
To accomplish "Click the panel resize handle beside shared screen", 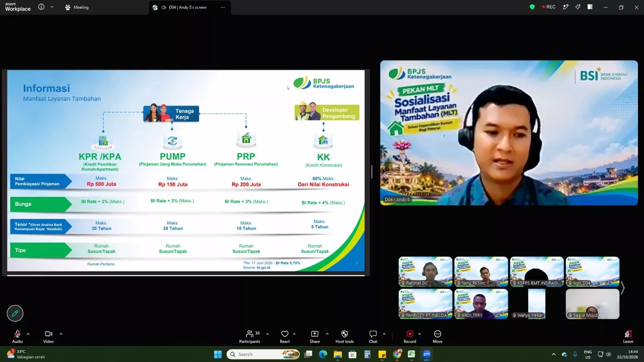I will coord(372,172).
